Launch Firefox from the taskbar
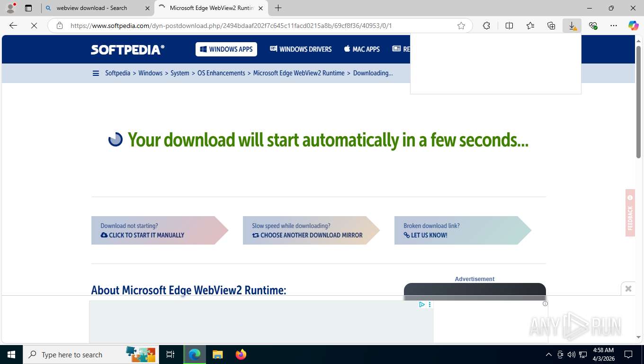Viewport: 644px width, 364px height. [x=241, y=355]
